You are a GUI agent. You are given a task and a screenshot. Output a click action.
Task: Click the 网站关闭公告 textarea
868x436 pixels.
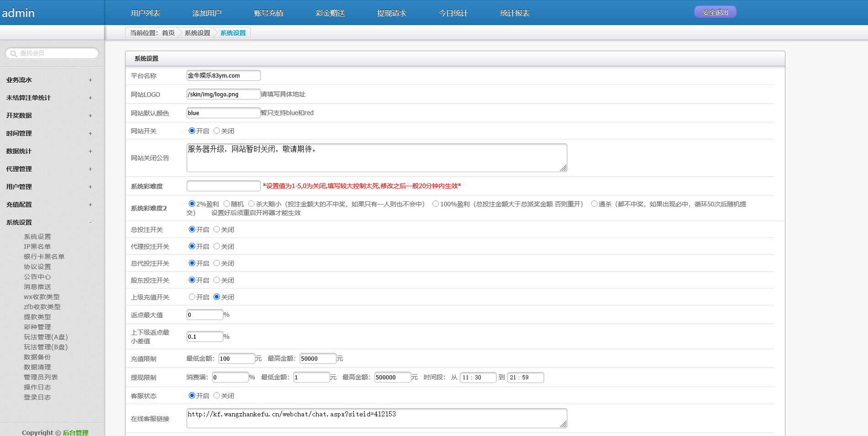377,158
